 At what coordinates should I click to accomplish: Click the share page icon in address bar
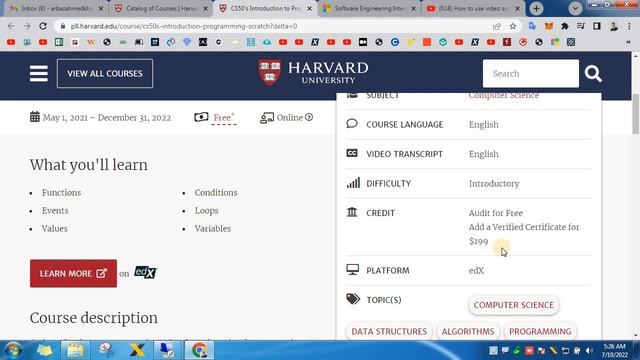(x=497, y=26)
